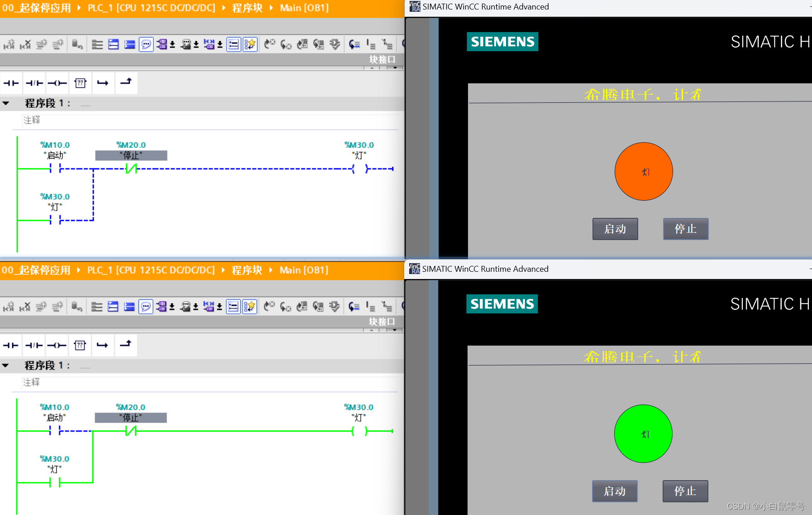812x515 pixels.
Task: Toggle free-form comments in solid-green rung editor
Action: coord(146,307)
